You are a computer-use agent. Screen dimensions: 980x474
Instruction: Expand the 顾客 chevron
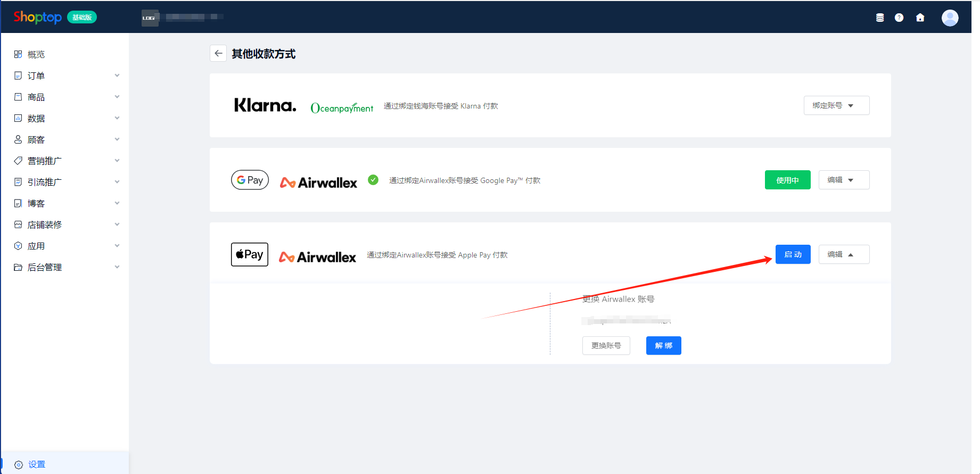[117, 139]
